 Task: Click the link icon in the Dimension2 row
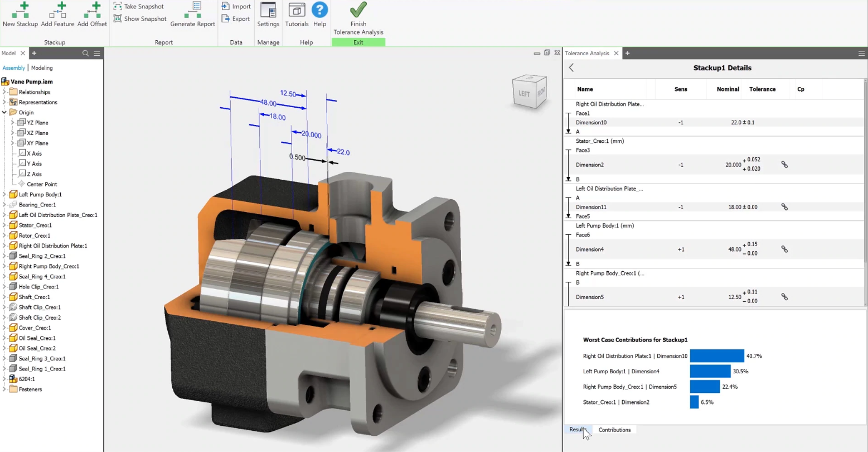[784, 165]
